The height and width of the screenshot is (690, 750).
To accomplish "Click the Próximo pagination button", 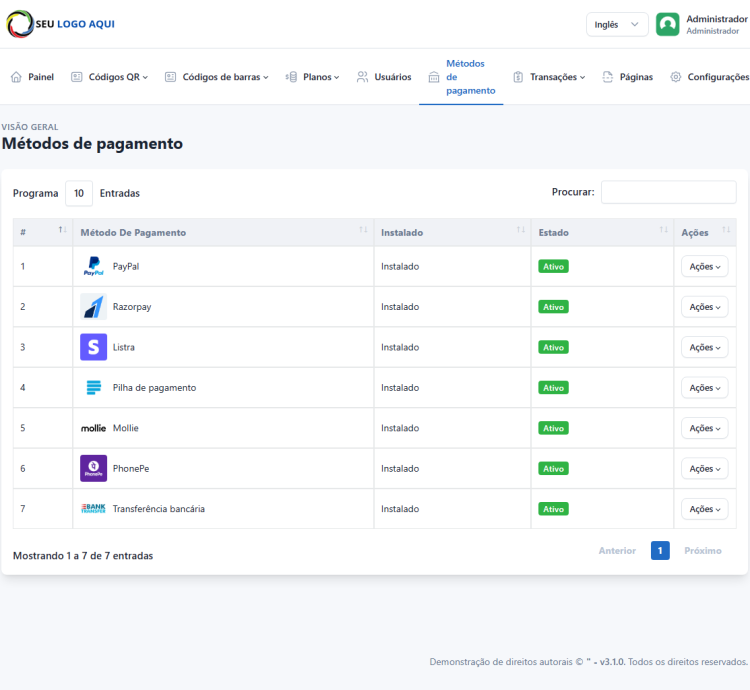I will [702, 551].
